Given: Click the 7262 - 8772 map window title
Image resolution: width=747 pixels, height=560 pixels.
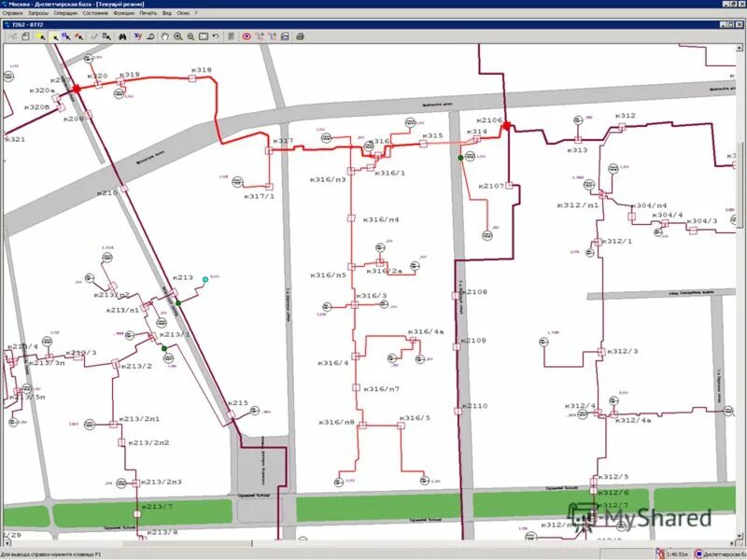Looking at the screenshot, I should coord(28,24).
